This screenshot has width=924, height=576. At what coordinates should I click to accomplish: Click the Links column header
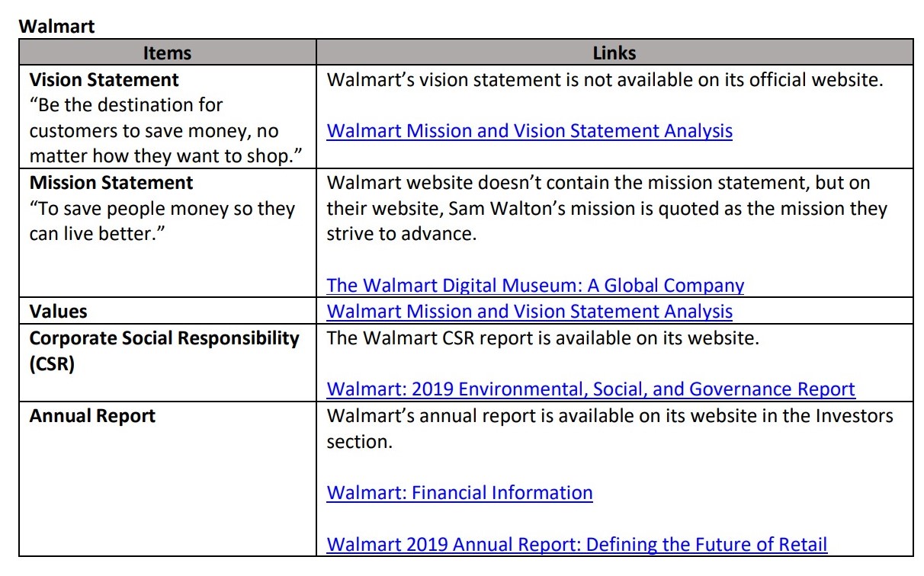click(x=614, y=53)
